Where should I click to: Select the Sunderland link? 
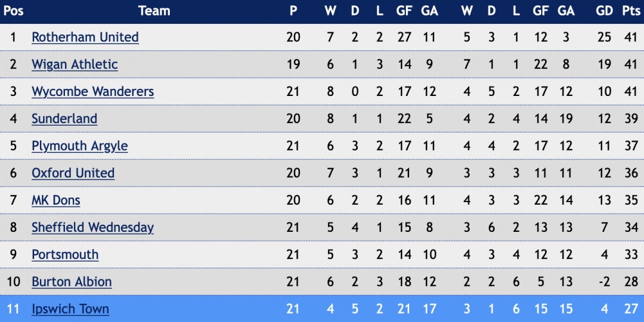(x=64, y=118)
